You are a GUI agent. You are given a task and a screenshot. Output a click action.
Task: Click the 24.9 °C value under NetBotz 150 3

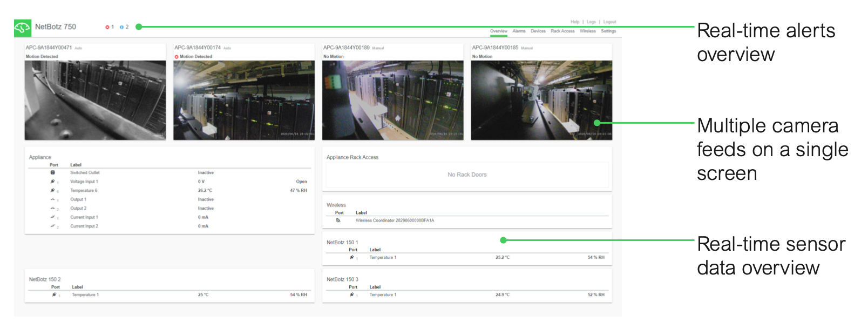[x=503, y=295]
